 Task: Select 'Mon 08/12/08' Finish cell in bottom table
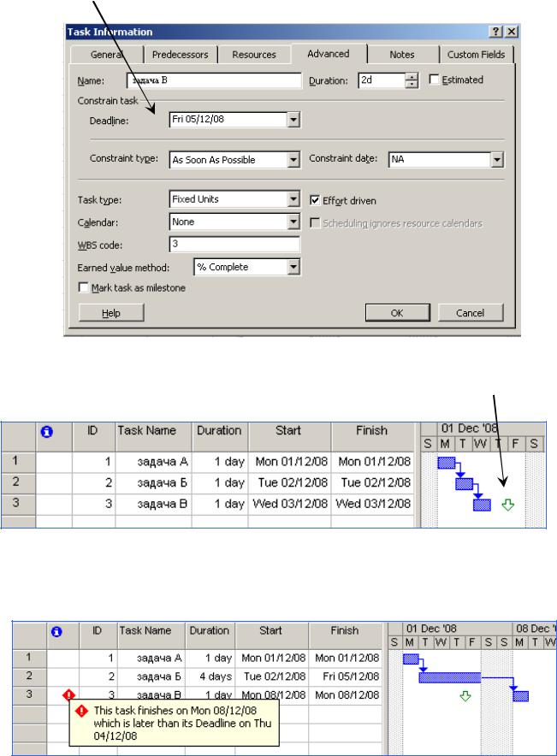[346, 694]
